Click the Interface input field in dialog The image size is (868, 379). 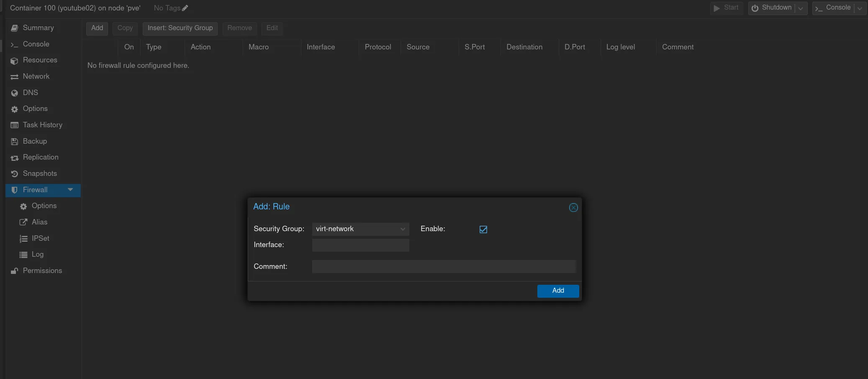360,245
